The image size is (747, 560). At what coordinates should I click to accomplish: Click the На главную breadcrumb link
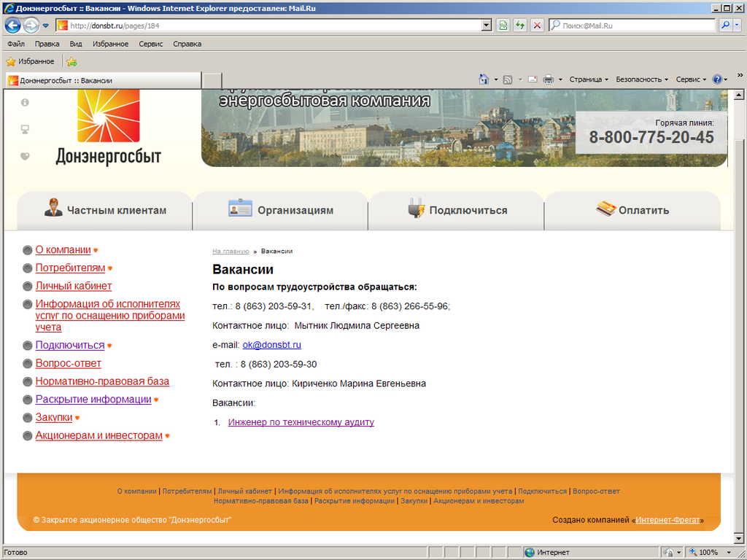coord(231,251)
